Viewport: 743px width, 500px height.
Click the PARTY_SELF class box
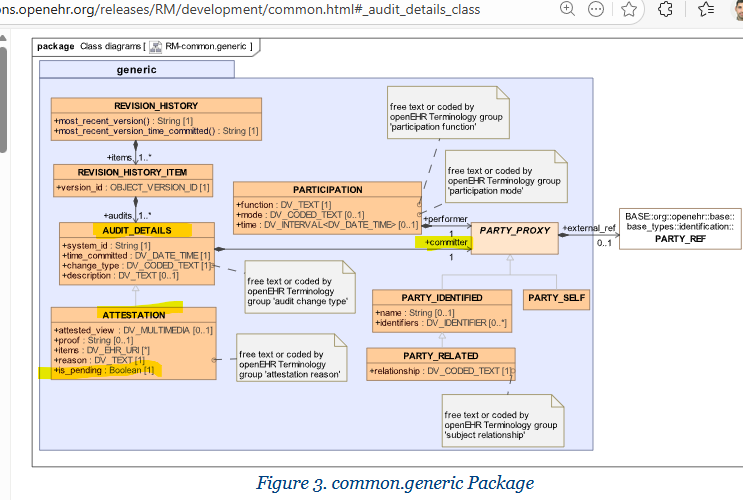(557, 297)
